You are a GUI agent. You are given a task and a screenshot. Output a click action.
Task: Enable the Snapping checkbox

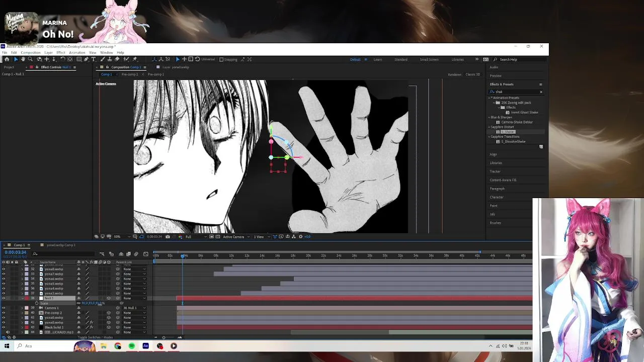[x=221, y=59]
